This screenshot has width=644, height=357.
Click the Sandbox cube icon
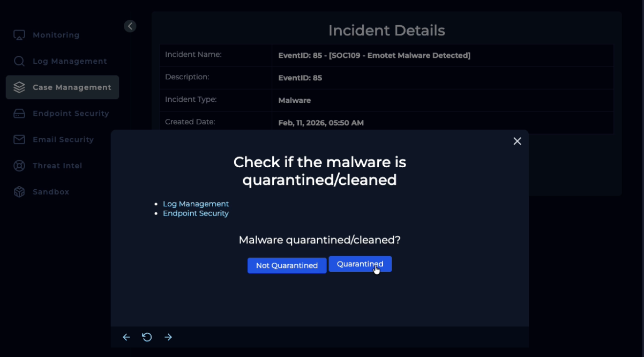pyautogui.click(x=19, y=192)
